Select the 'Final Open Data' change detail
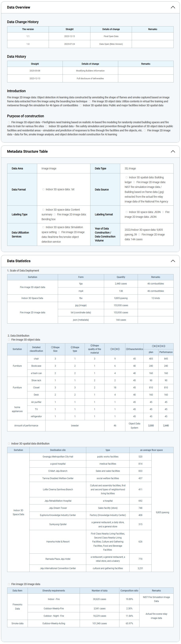 pos(111,36)
